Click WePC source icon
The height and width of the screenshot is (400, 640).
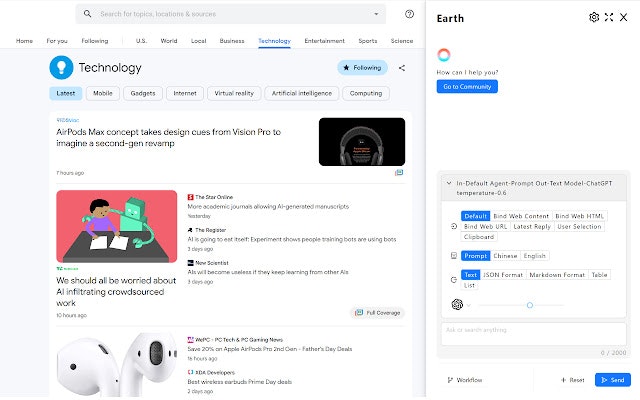tap(190, 340)
